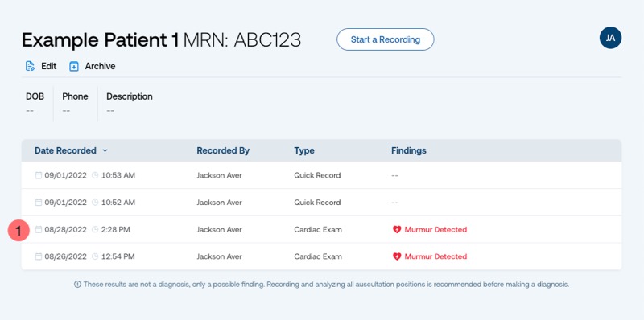Click calendar icon beside 08/28/2022

point(38,229)
